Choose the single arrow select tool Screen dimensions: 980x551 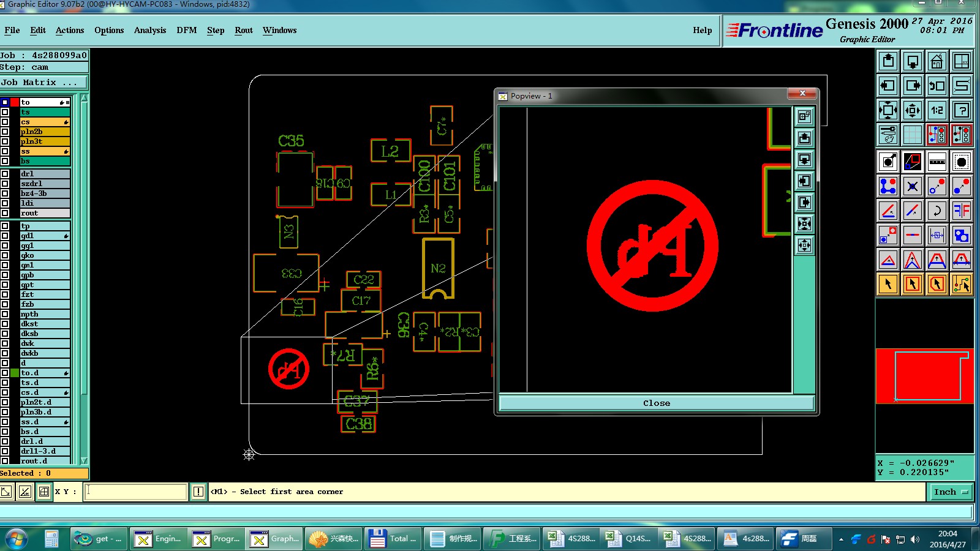(888, 284)
